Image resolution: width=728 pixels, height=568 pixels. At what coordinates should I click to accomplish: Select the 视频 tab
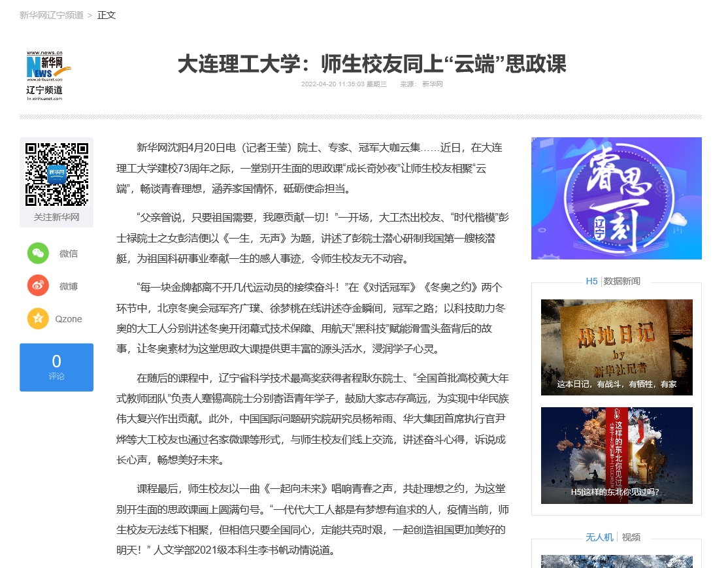[x=631, y=537]
